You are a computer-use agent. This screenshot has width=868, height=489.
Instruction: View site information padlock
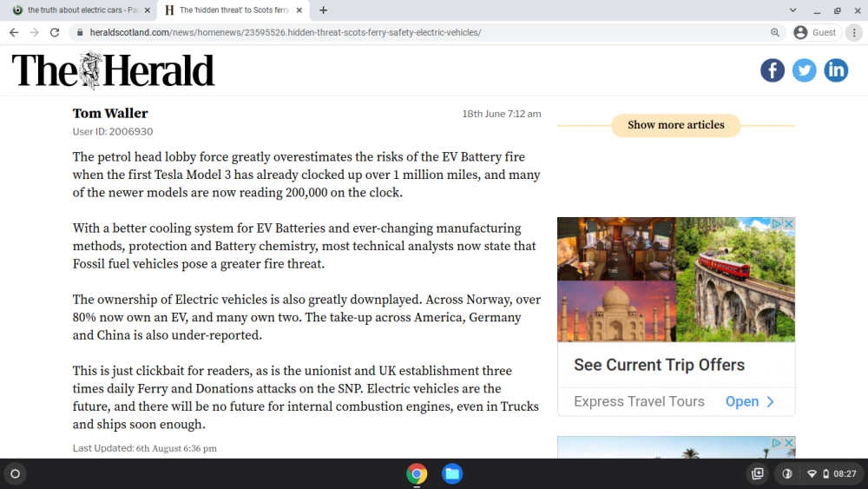coord(80,33)
